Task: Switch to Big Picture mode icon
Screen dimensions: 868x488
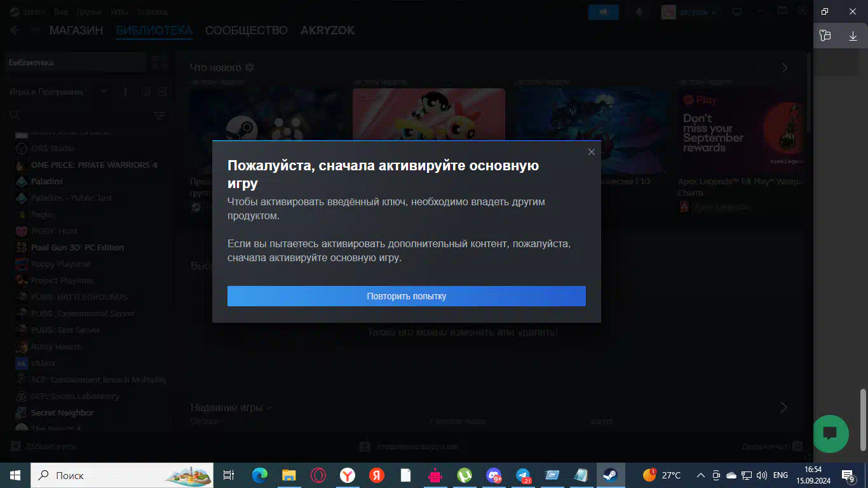Action: [x=737, y=12]
